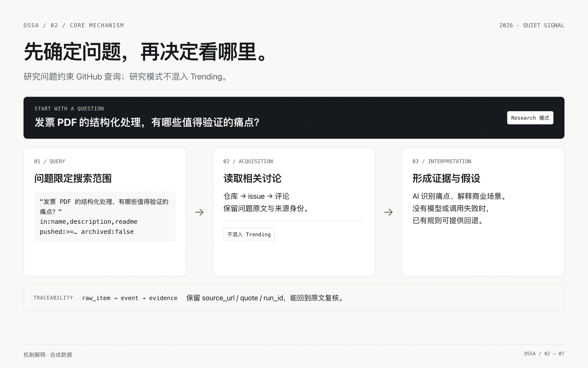Click the 读取相关讨论 card title
Viewport: 588px width, 368px height.
tap(252, 178)
